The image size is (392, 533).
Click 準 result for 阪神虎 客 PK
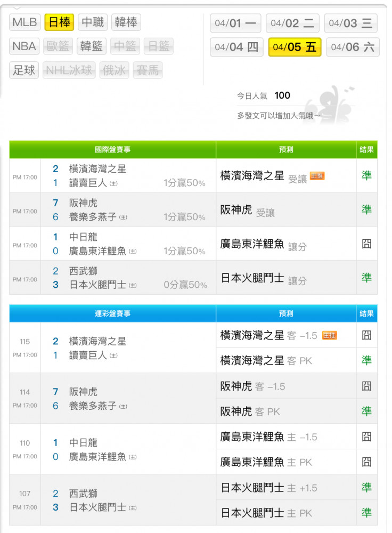coord(366,411)
